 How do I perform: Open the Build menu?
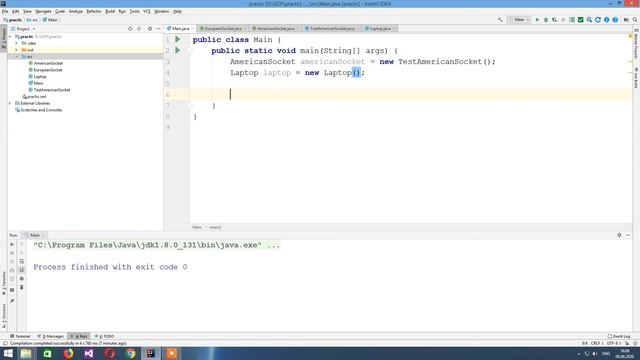point(110,11)
